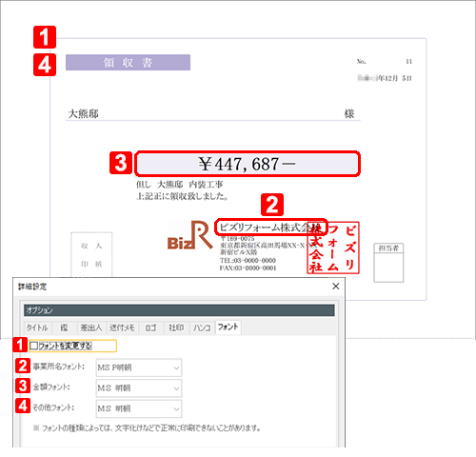Open the 社印 tab
The height and width of the screenshot is (457, 476).
176,328
